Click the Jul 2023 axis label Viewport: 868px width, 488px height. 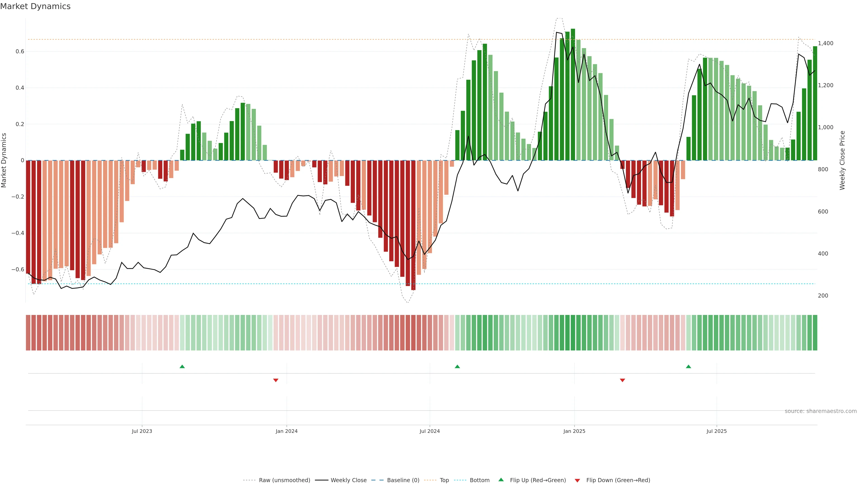point(142,431)
